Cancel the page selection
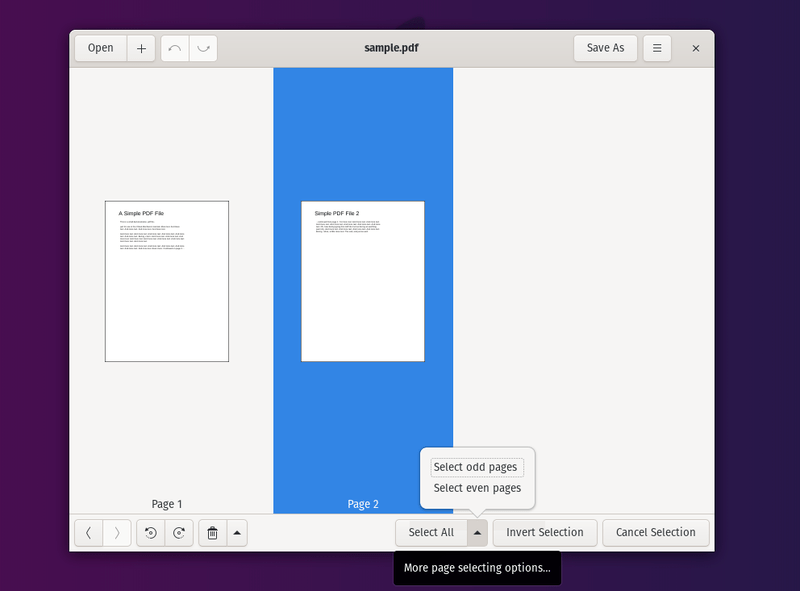Image resolution: width=800 pixels, height=591 pixels. [655, 532]
